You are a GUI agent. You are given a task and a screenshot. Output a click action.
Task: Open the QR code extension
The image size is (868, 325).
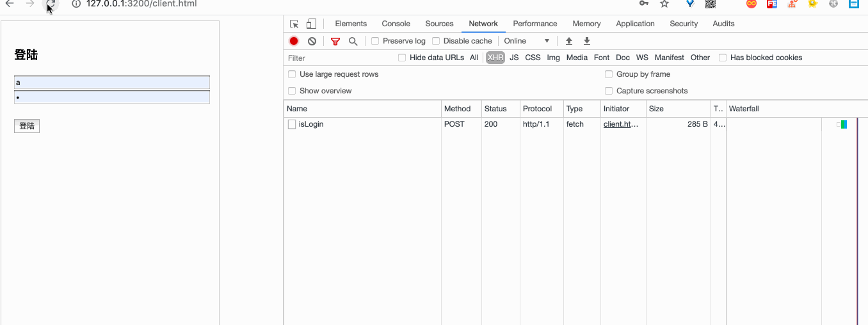pos(711,4)
